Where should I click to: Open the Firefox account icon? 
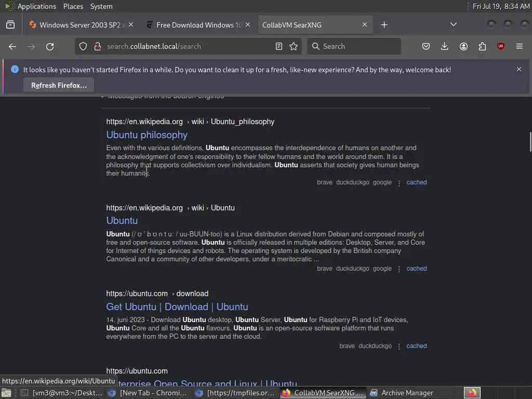[x=463, y=46]
